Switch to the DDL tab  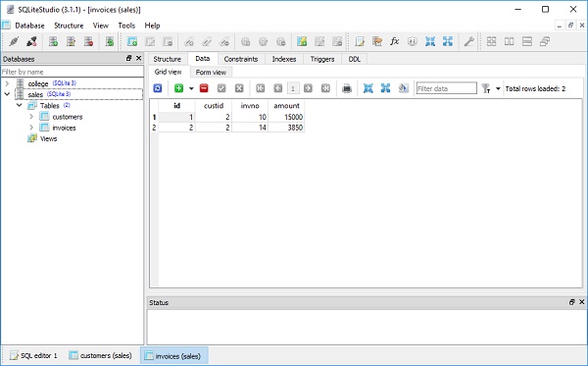355,59
